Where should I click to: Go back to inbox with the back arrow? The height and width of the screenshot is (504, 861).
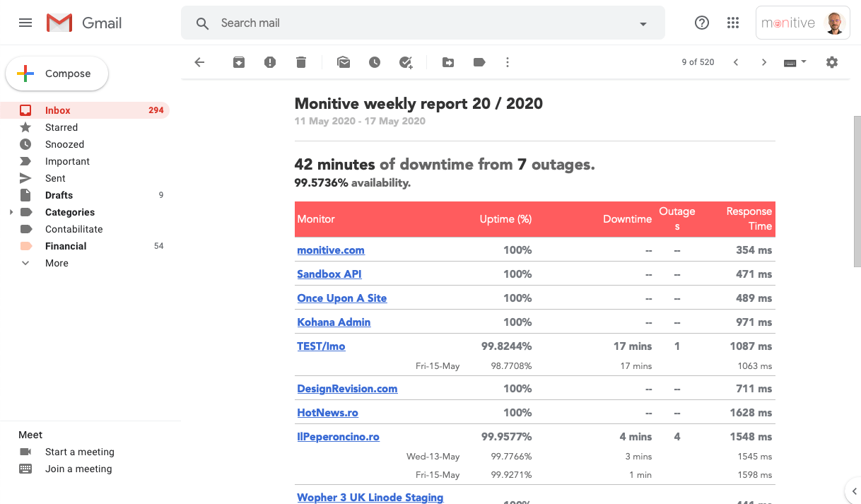pyautogui.click(x=199, y=62)
